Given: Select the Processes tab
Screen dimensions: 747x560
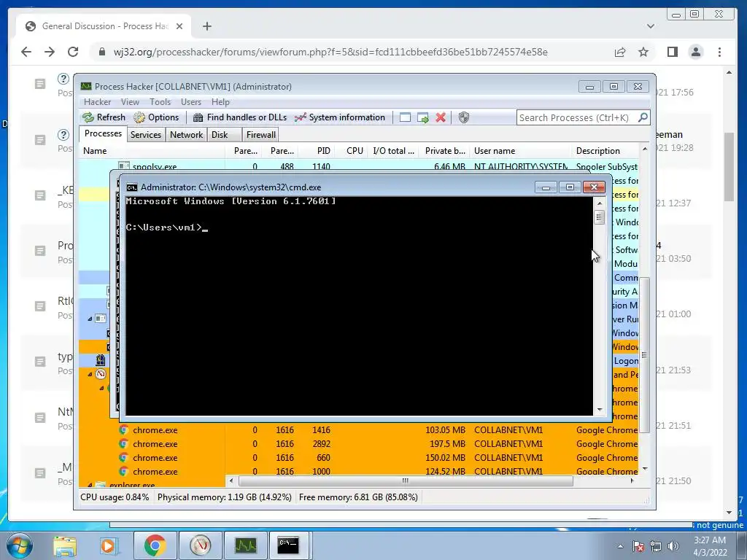Looking at the screenshot, I should pos(103,134).
